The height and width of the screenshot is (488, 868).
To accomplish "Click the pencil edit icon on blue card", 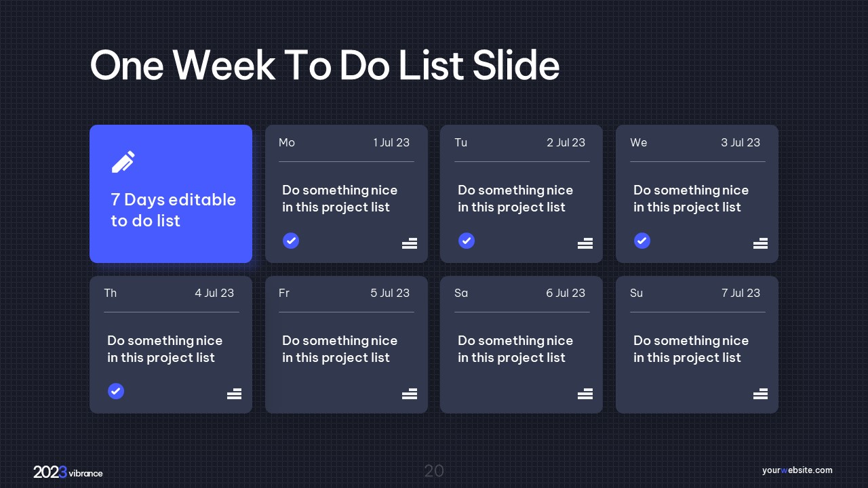I will 123,161.
